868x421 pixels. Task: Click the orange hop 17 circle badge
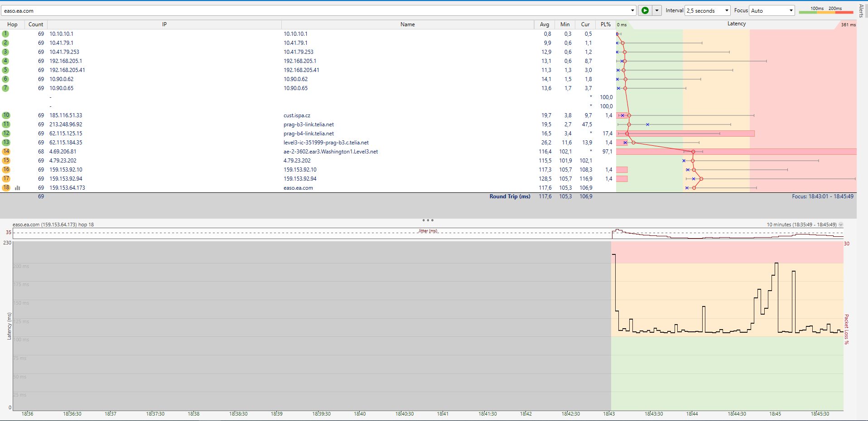click(x=6, y=179)
